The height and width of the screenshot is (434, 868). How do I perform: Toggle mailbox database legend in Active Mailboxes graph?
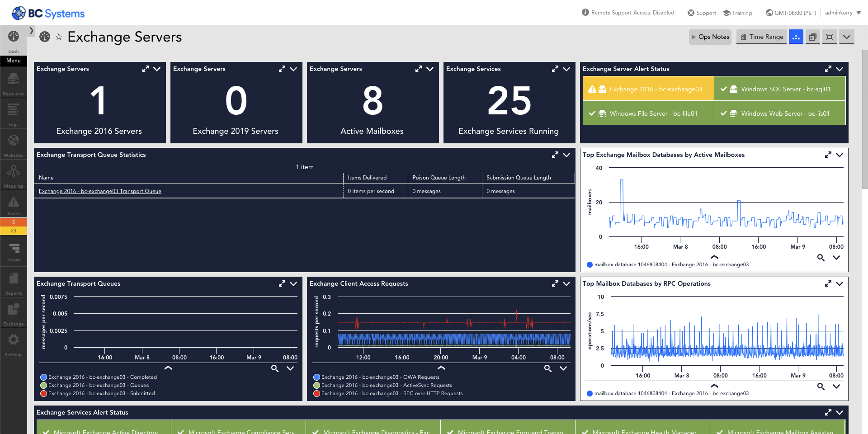pyautogui.click(x=668, y=264)
